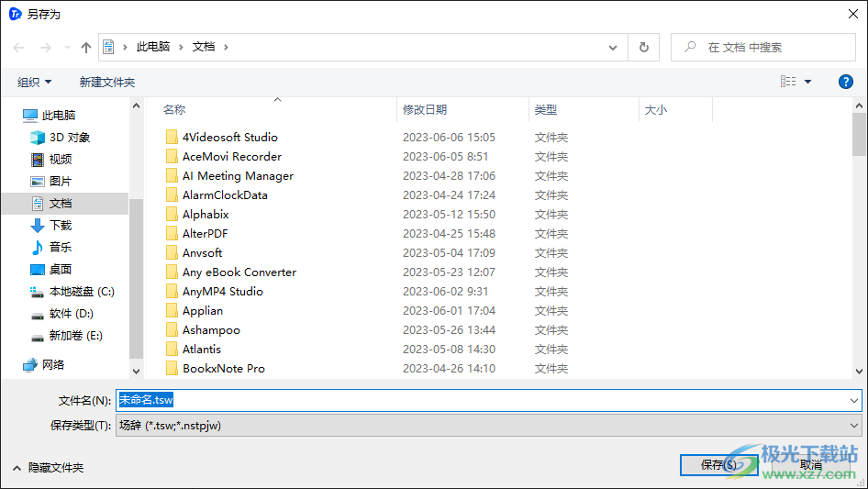Image resolution: width=868 pixels, height=489 pixels.
Task: Go up one folder level
Action: click(86, 48)
